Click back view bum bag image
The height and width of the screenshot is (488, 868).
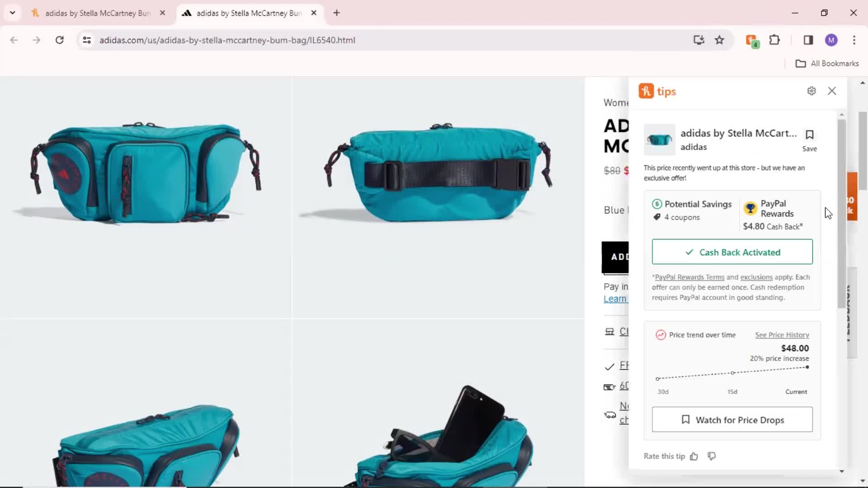click(x=438, y=197)
